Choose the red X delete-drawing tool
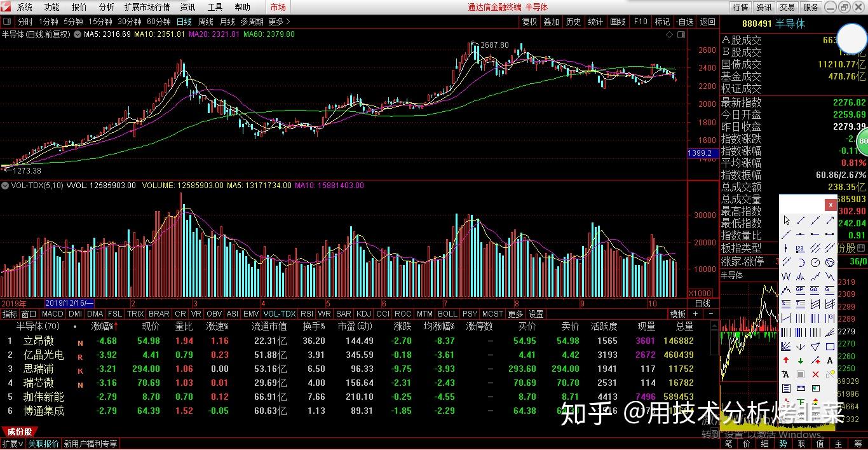This screenshot has height=450, width=868. [815, 374]
